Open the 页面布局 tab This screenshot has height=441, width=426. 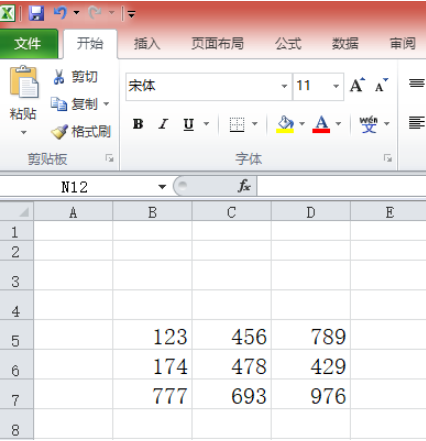point(217,44)
